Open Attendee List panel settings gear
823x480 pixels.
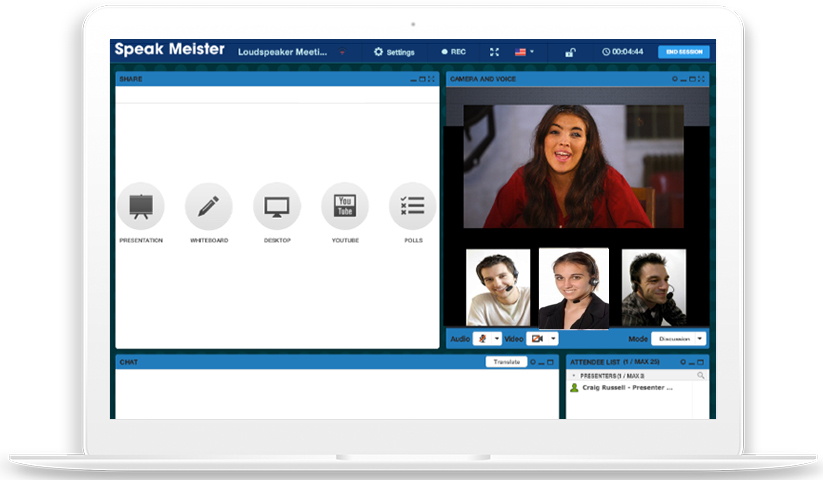click(683, 362)
